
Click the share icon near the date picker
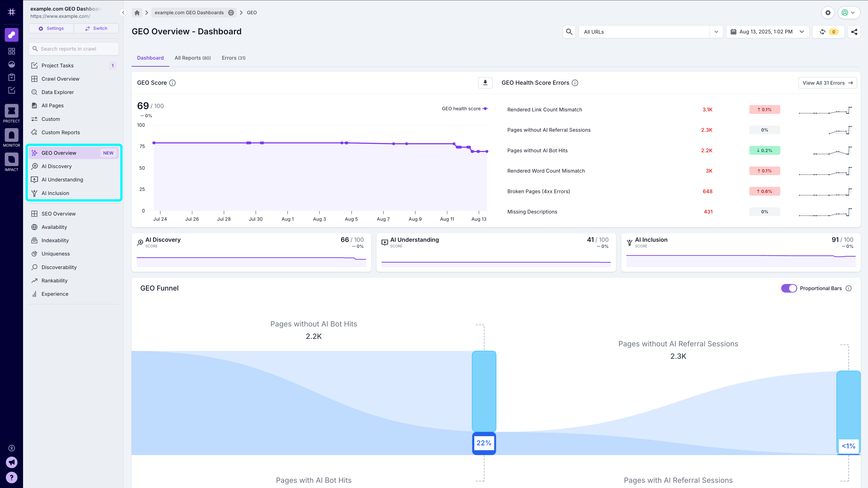[x=854, y=32]
